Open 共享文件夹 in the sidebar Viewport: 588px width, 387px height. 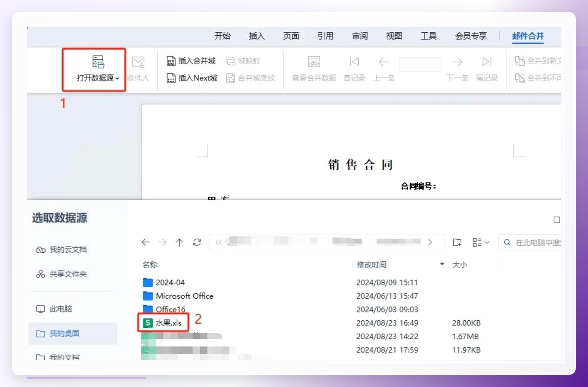[62, 274]
